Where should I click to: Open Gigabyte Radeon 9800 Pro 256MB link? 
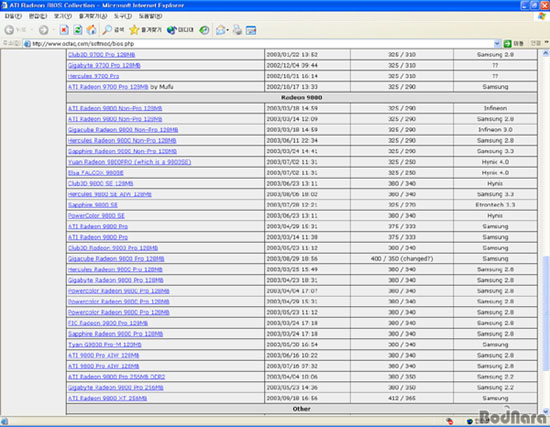pos(116,387)
